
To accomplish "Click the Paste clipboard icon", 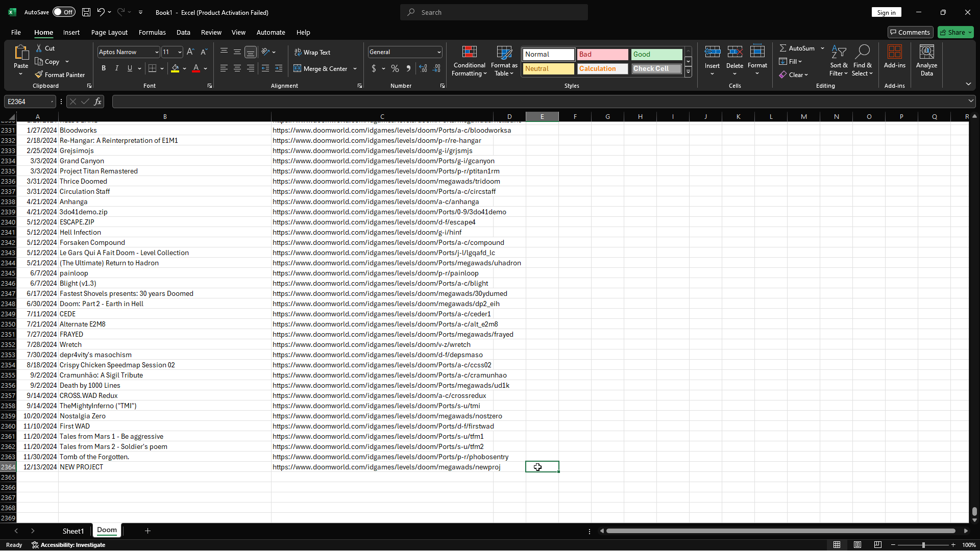I will coord(21,53).
